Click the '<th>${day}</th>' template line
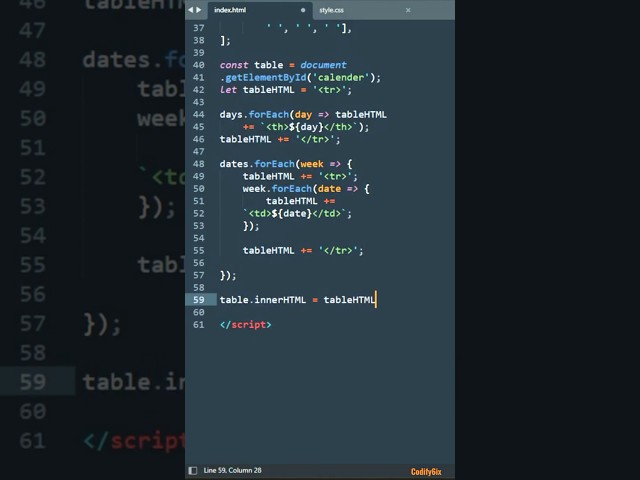Image resolution: width=640 pixels, height=480 pixels. point(306,127)
